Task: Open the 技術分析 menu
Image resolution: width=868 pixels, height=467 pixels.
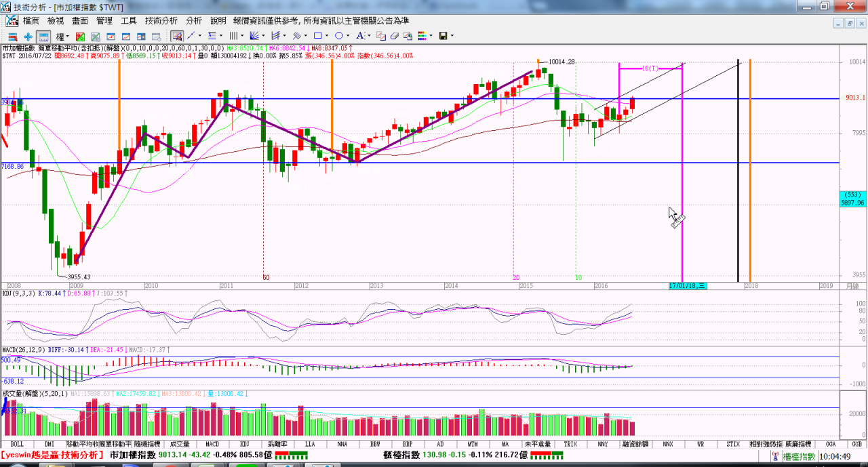Action: [x=161, y=21]
